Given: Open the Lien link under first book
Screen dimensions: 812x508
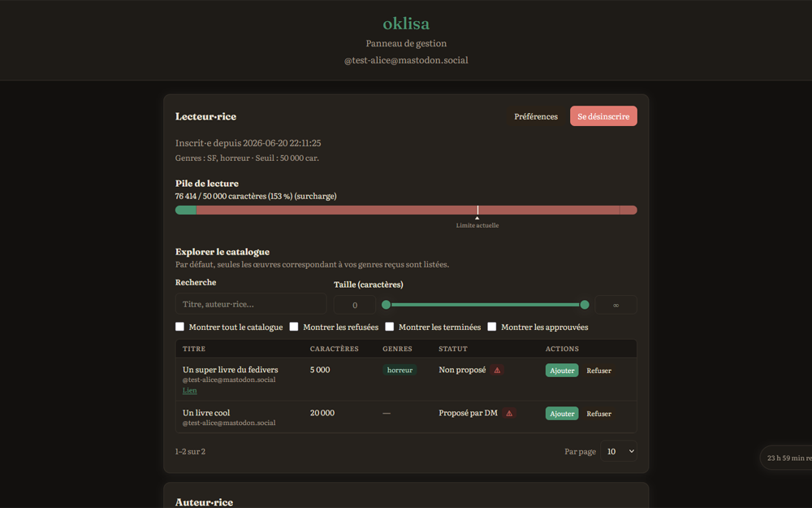Looking at the screenshot, I should (x=189, y=390).
